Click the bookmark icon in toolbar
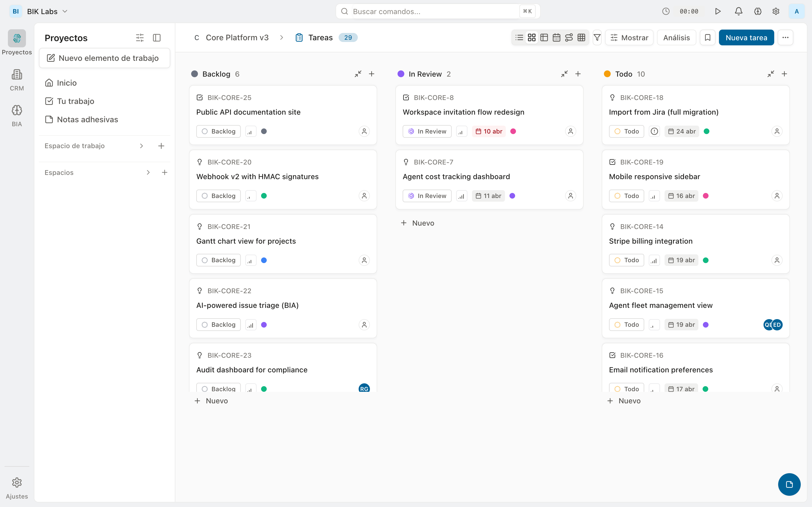Viewport: 812px width, 507px height. pos(708,37)
